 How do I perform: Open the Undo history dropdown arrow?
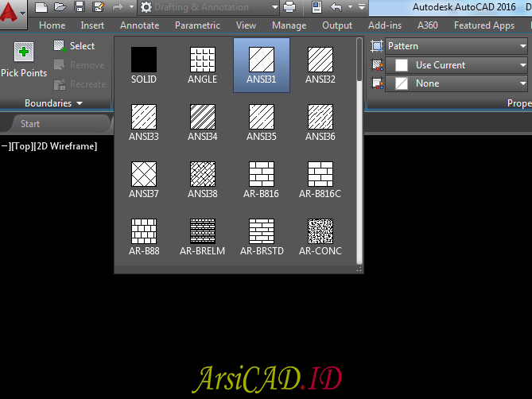click(x=350, y=7)
